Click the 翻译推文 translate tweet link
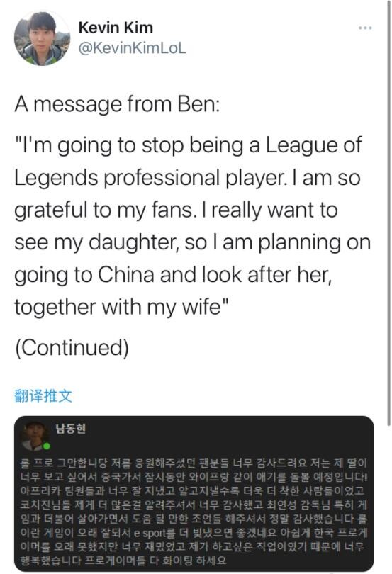 click(43, 396)
